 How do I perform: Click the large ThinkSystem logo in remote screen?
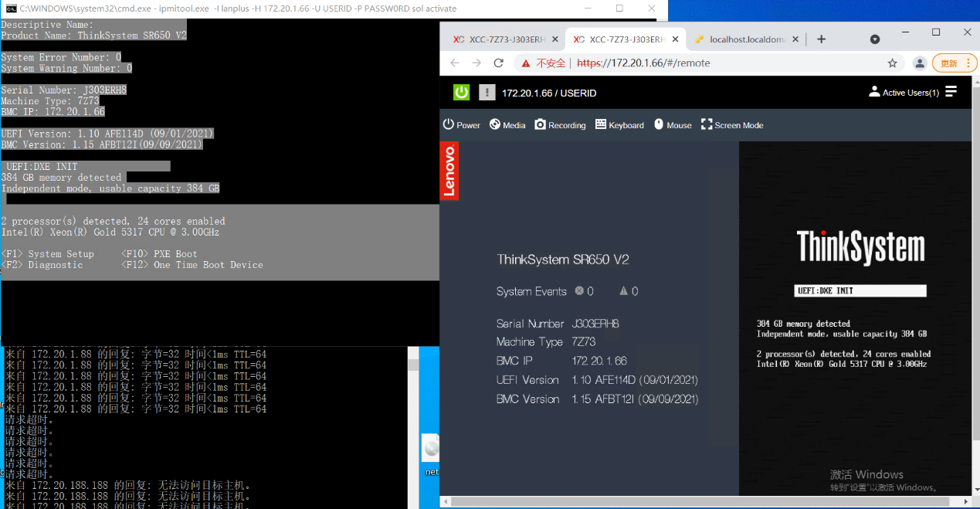click(x=860, y=246)
